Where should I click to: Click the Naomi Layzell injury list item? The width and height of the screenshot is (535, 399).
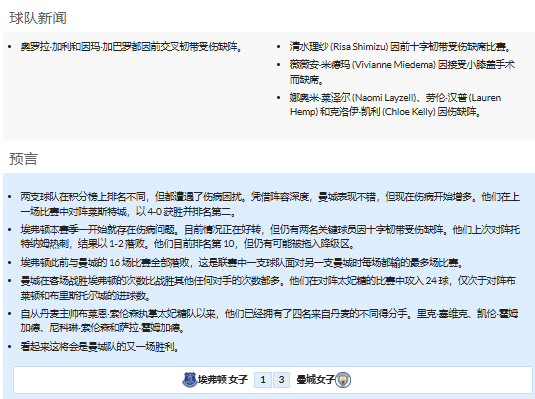pyautogui.click(x=395, y=105)
